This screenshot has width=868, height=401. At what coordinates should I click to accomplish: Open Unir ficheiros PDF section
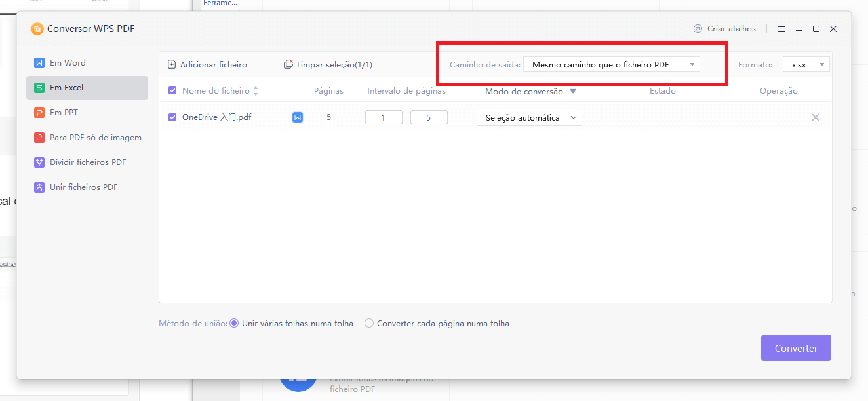click(x=87, y=187)
